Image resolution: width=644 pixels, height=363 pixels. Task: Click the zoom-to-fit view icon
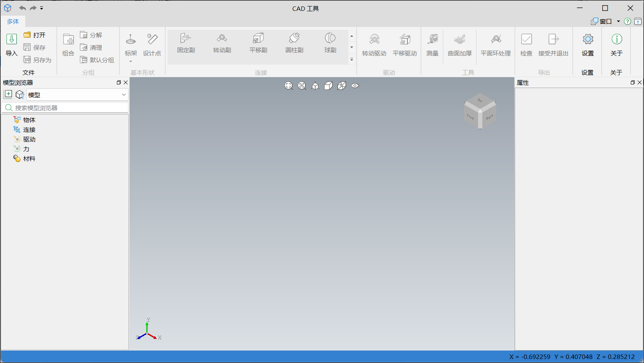click(x=289, y=86)
